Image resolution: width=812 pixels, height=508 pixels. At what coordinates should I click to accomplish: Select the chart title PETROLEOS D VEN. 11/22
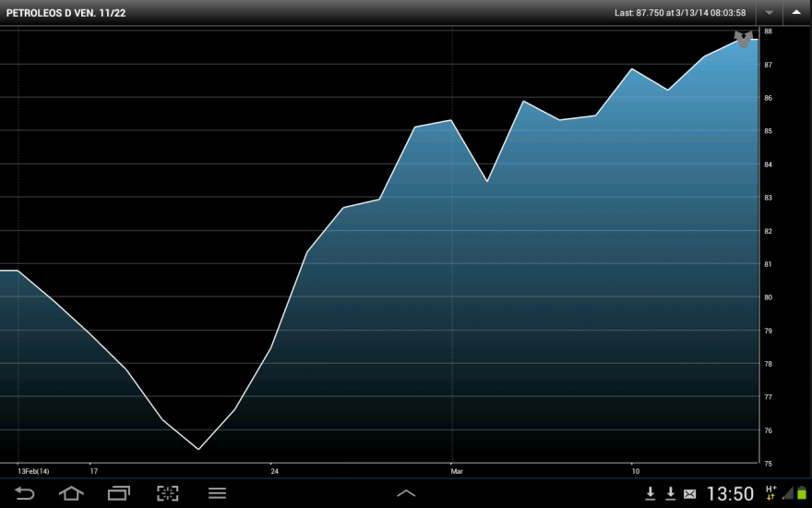66,13
